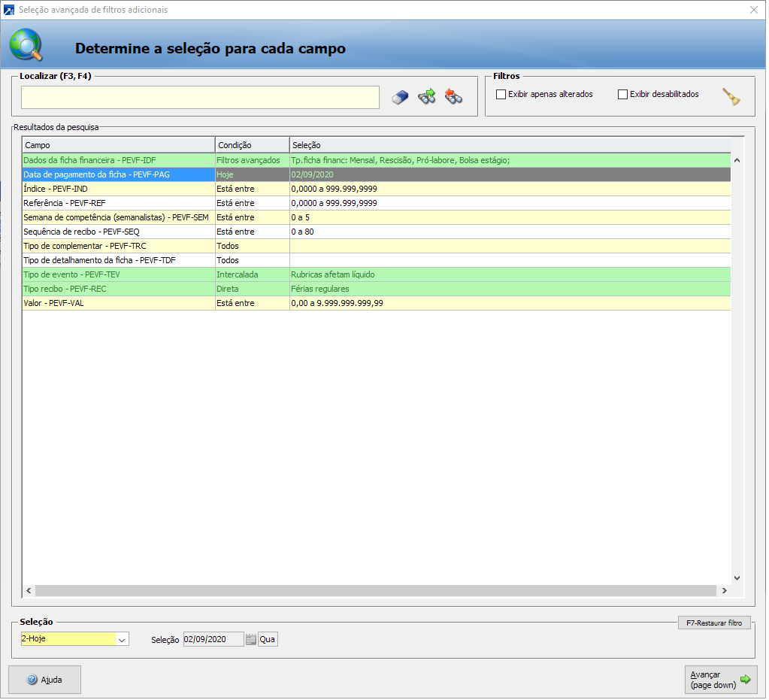Click the vertical scrollbar down arrow
Screen dimensions: 769x700
coord(737,577)
